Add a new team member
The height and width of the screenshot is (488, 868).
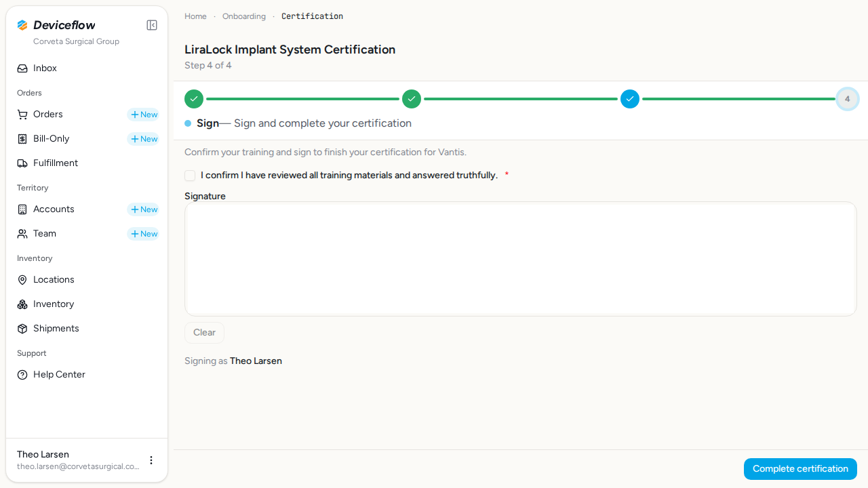(x=144, y=234)
